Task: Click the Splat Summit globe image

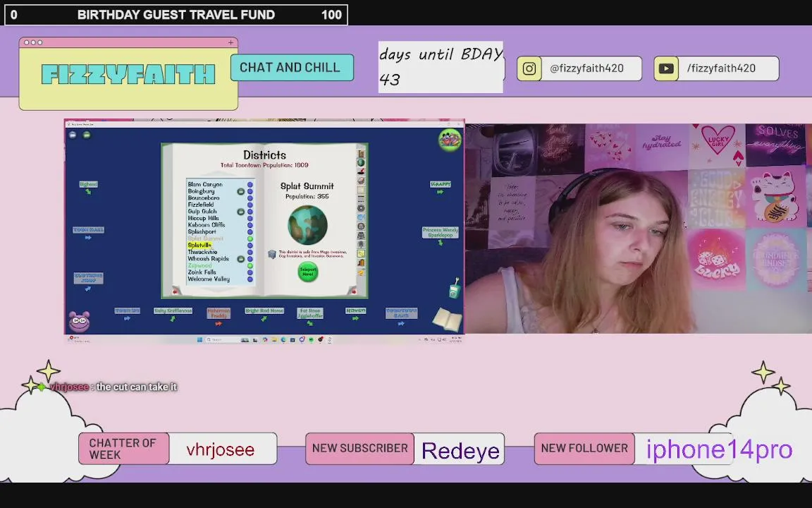Action: click(307, 225)
